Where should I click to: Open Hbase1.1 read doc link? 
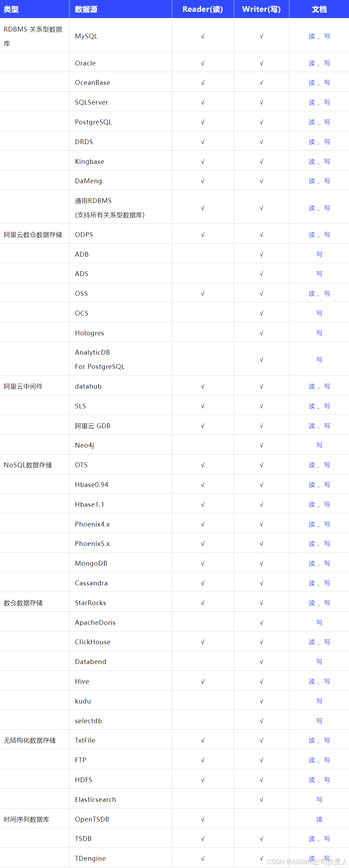[x=312, y=505]
